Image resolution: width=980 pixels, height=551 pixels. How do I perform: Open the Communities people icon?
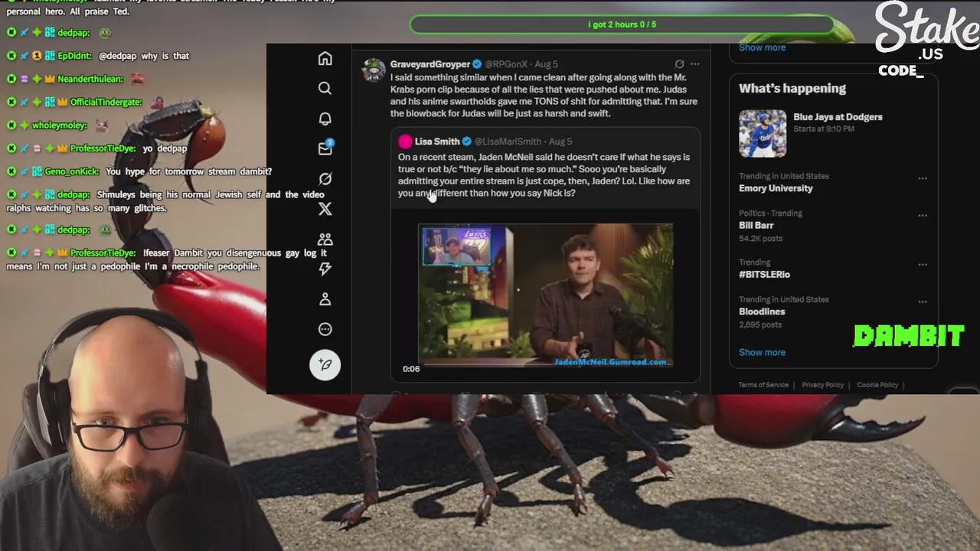click(325, 239)
